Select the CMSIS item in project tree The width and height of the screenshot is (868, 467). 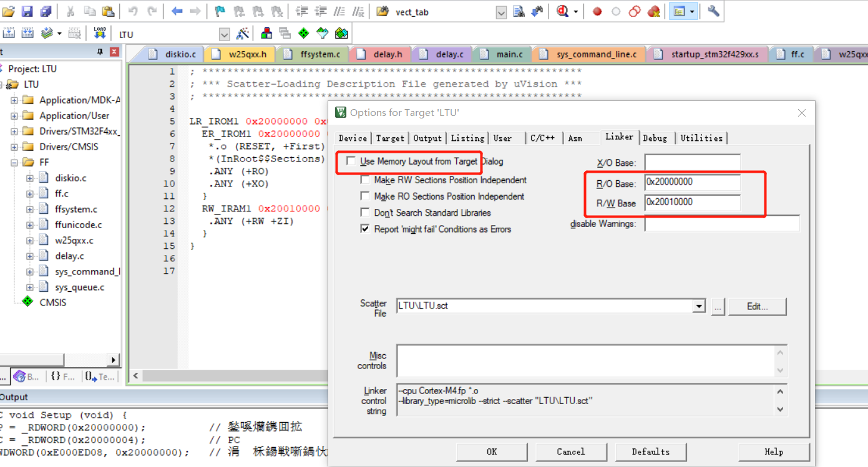point(52,302)
